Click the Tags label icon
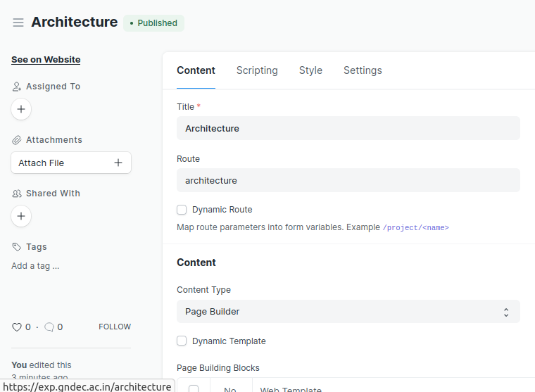 17,247
